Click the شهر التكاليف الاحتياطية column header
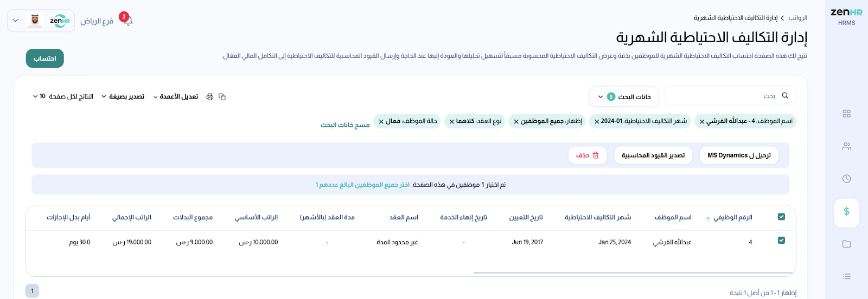This screenshot has width=868, height=299. (x=598, y=217)
